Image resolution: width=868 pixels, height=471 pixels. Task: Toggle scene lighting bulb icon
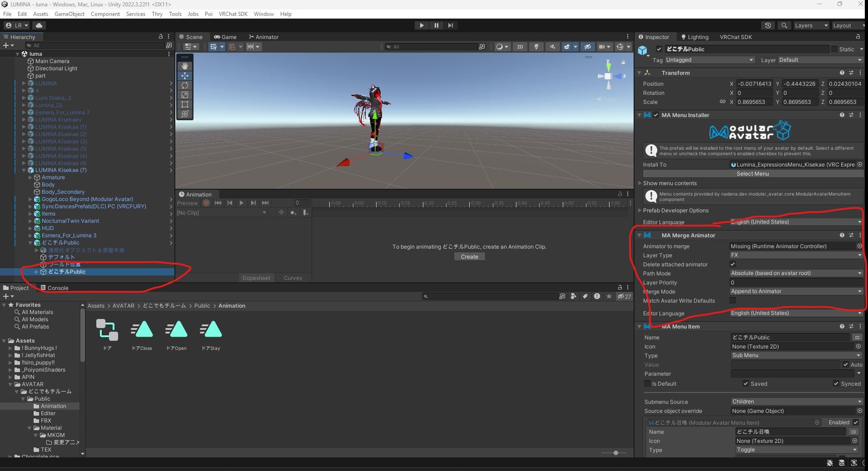[x=536, y=47]
